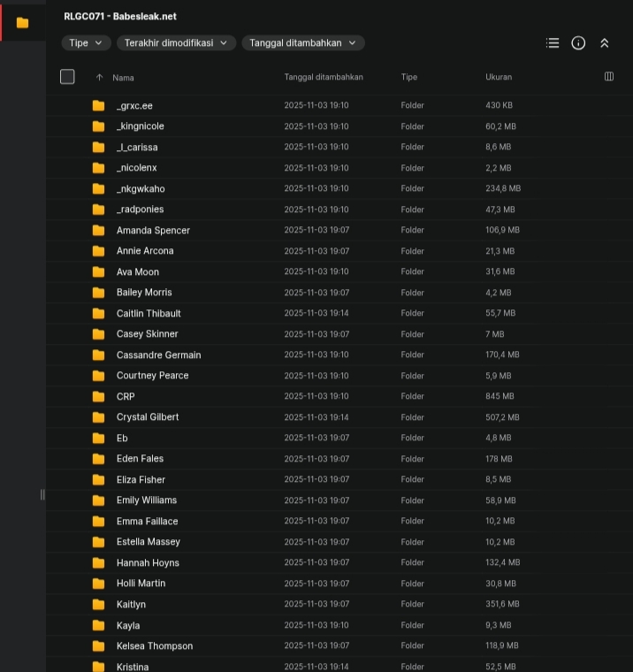This screenshot has width=633, height=672.
Task: Select the folder icon in the 30,8 MB row
Action: (x=98, y=584)
